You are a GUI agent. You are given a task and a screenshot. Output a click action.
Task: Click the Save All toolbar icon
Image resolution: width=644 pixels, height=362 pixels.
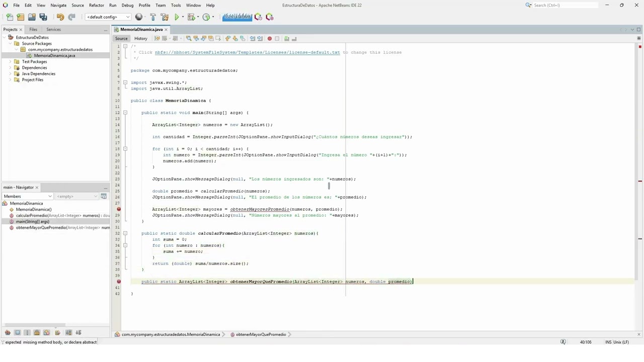tap(43, 17)
